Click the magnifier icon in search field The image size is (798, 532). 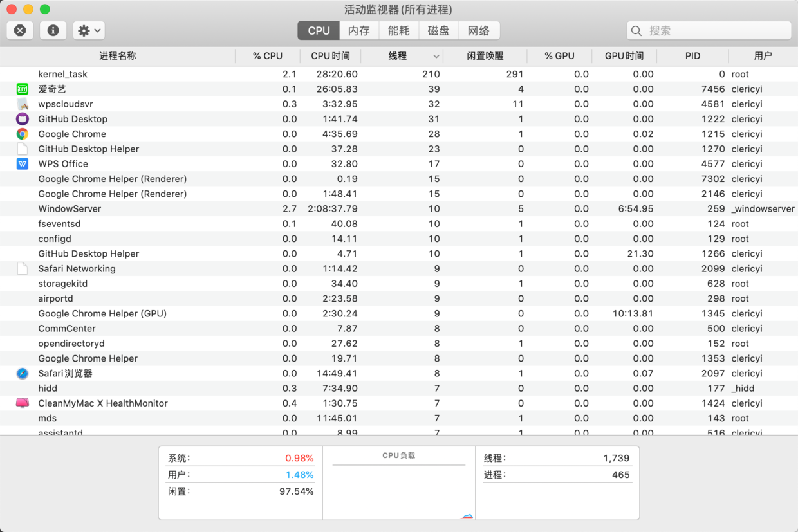click(x=636, y=31)
